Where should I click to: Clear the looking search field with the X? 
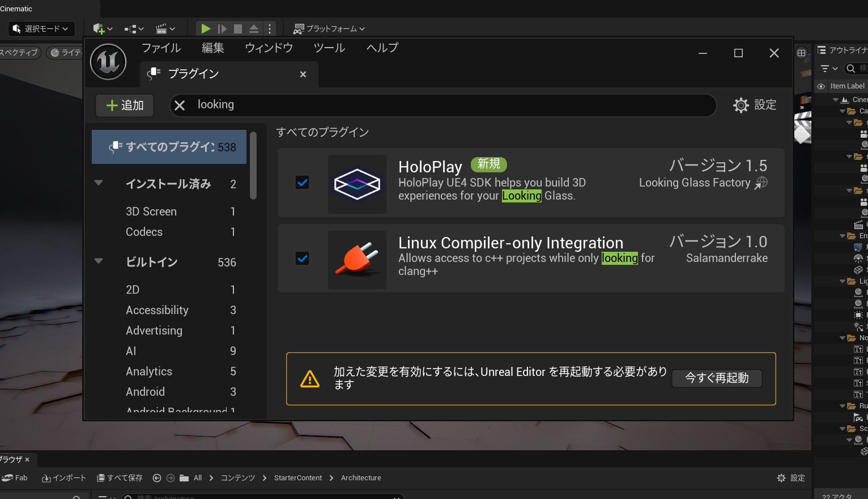(x=180, y=105)
